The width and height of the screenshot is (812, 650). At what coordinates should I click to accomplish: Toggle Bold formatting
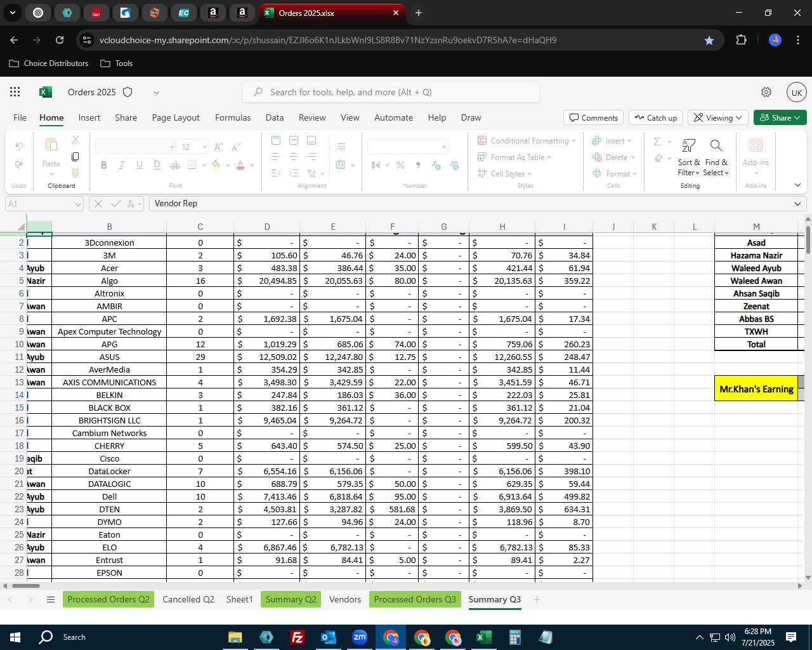(104, 165)
